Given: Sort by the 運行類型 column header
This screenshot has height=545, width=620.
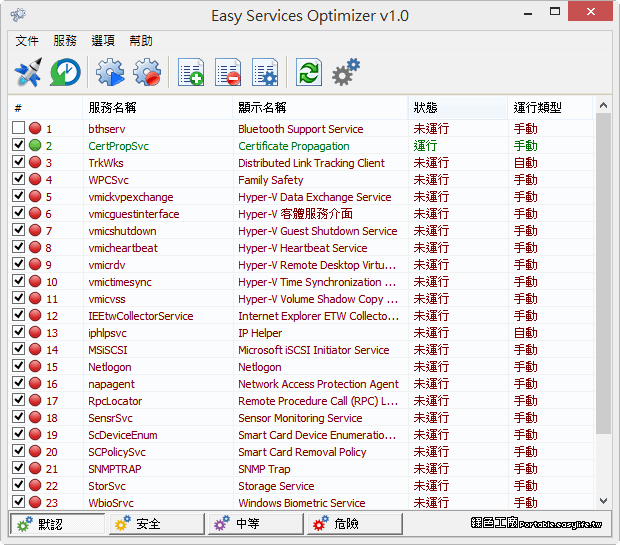Looking at the screenshot, I should point(550,107).
